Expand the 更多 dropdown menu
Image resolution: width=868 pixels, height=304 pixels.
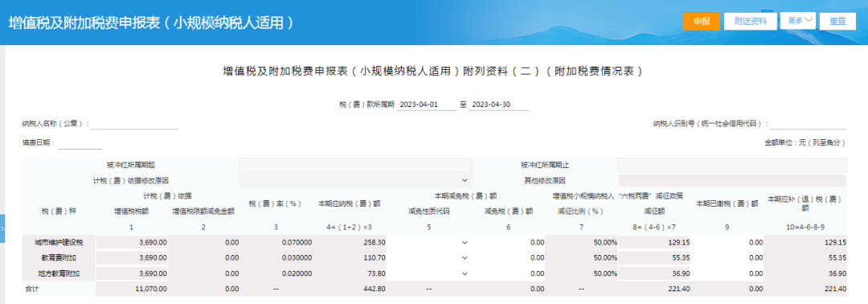point(798,20)
